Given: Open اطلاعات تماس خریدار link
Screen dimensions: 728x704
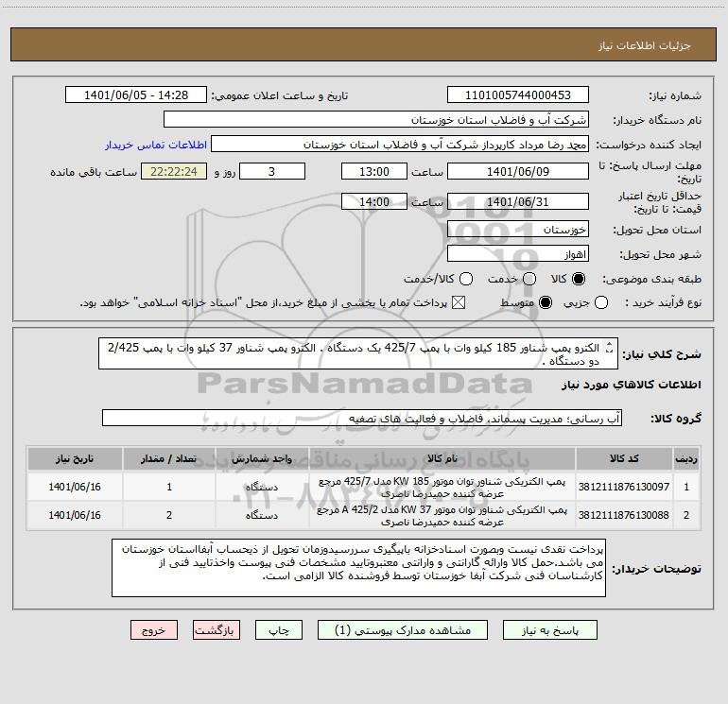Looking at the screenshot, I should 156,145.
